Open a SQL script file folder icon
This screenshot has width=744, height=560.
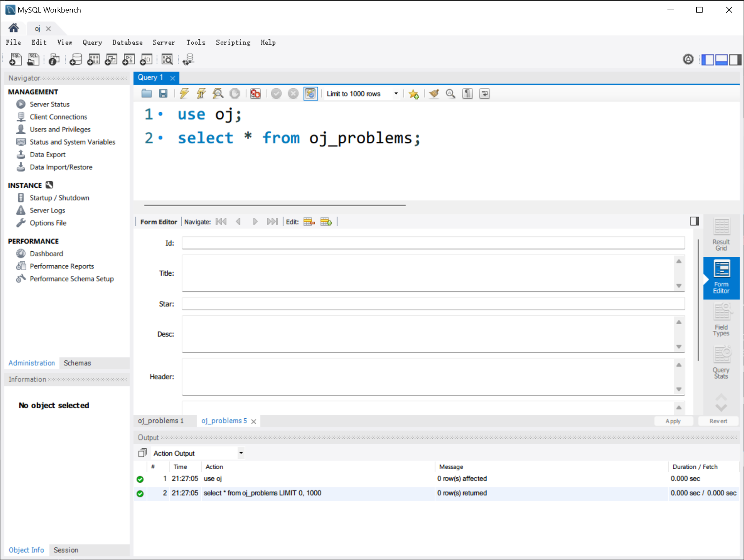coord(146,94)
